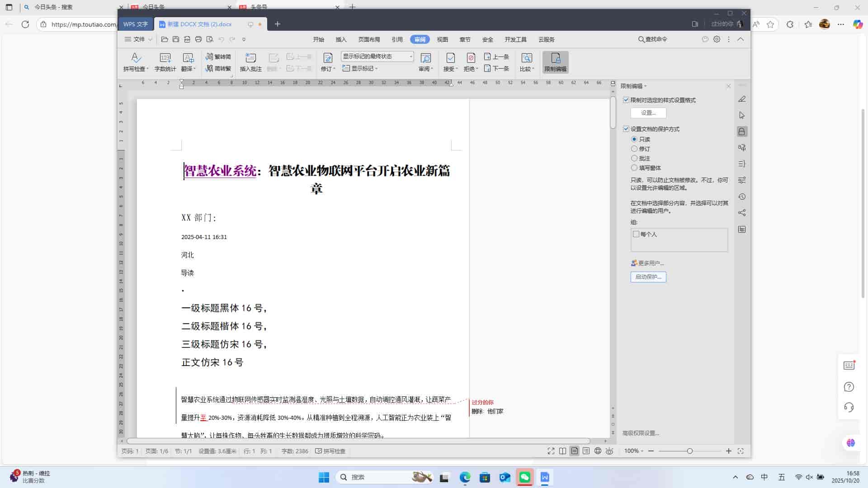Open the spell check tool (拼写检查)
Viewport: 868px width, 488px height.
tap(136, 62)
